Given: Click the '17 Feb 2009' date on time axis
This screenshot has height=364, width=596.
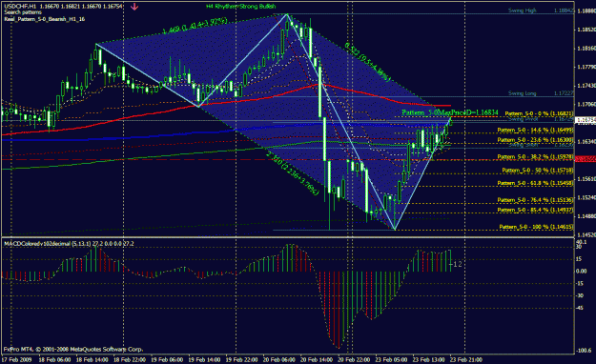Looking at the screenshot, I should (x=16, y=359).
